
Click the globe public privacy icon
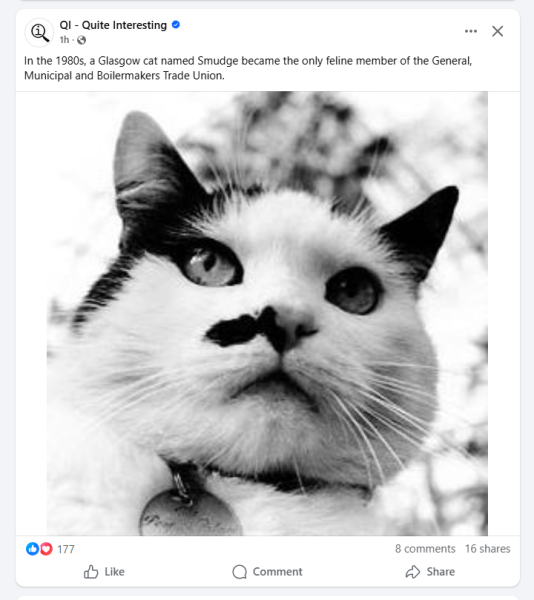(x=81, y=40)
